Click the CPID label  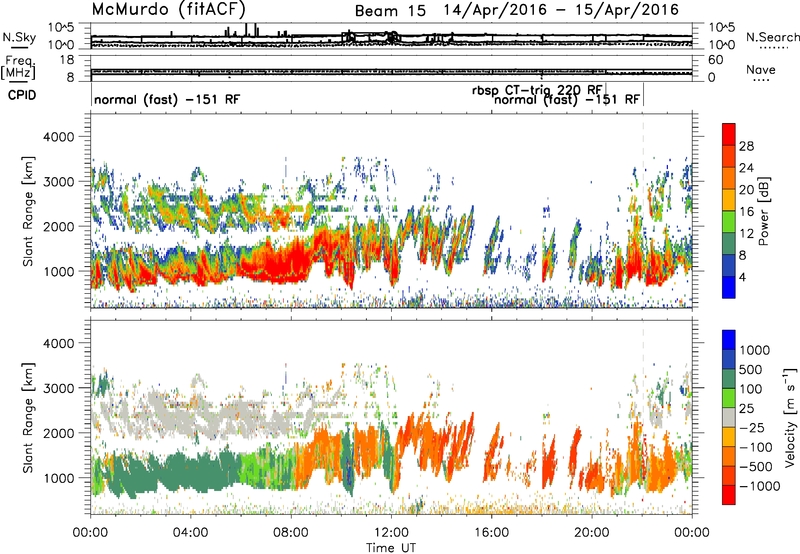point(22,95)
